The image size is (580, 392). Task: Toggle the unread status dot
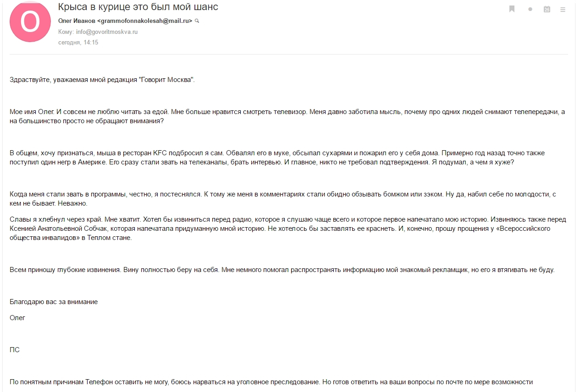point(530,9)
